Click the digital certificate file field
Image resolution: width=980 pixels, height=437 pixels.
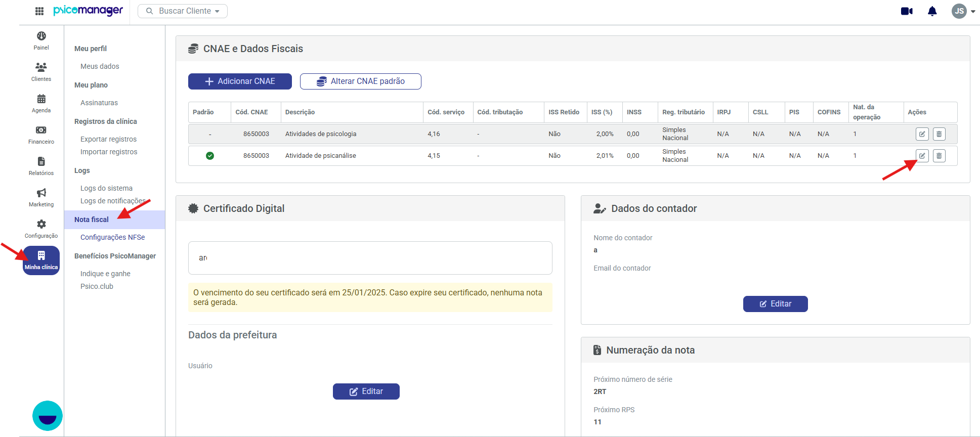click(x=370, y=258)
